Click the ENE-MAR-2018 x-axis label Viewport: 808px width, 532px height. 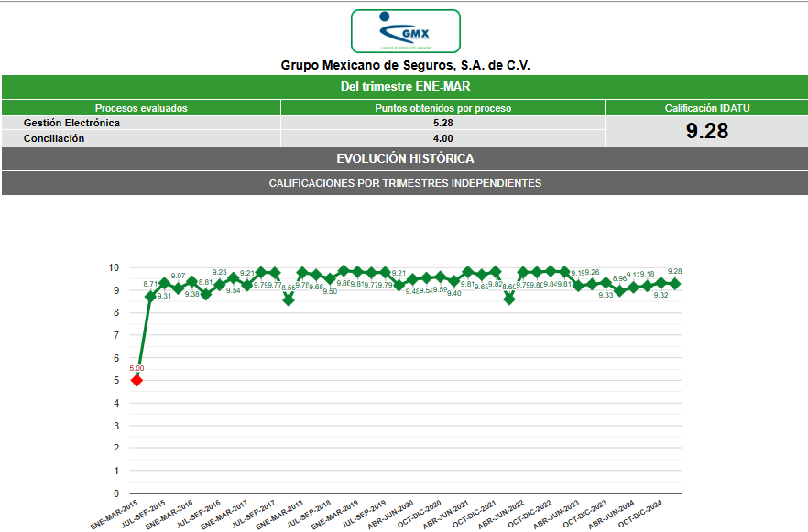pyautogui.click(x=279, y=515)
